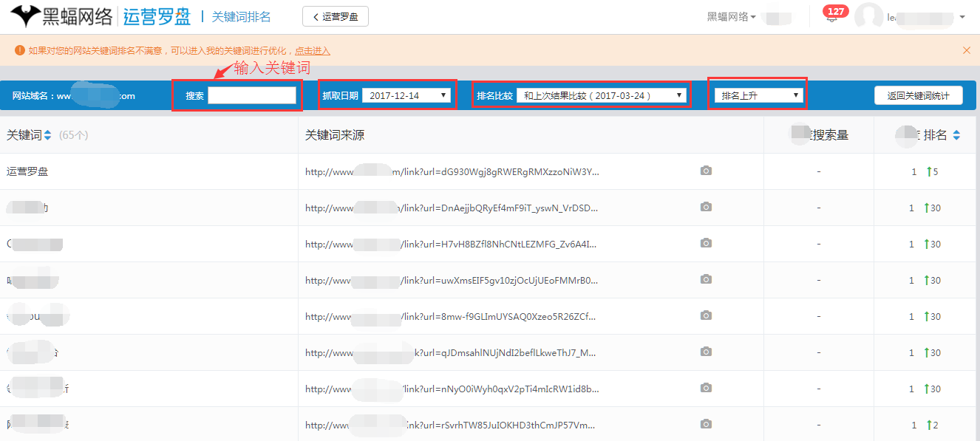Open the user profile avatar

[868, 16]
